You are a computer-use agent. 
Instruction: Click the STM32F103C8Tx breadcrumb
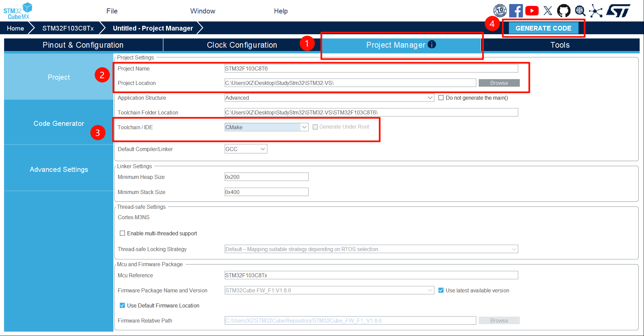tap(68, 28)
